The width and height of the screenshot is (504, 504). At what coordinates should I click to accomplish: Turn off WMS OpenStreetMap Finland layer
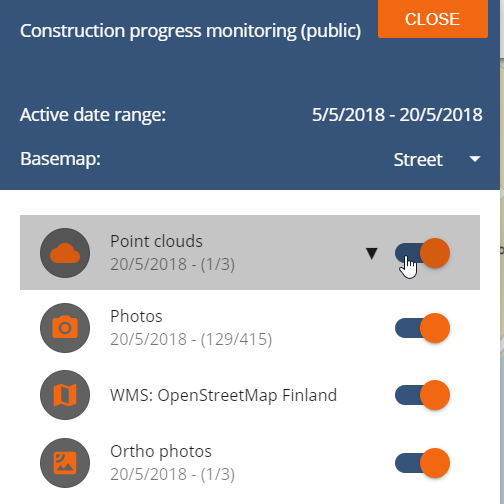click(422, 395)
